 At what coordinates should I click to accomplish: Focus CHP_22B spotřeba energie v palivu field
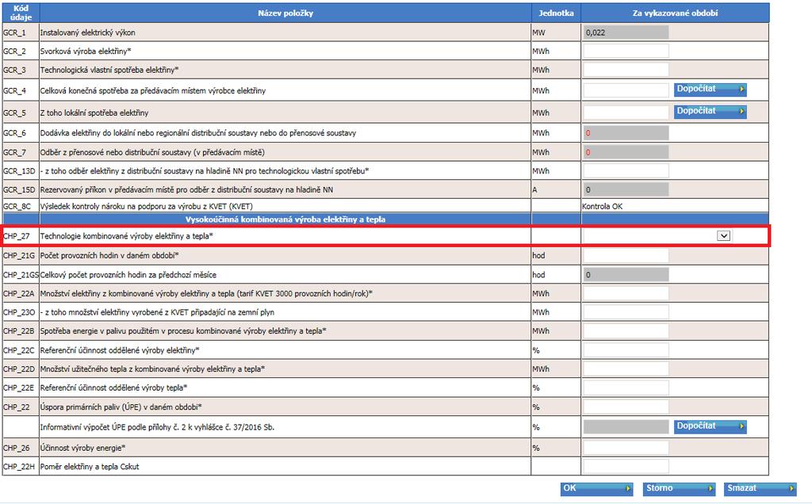click(626, 330)
